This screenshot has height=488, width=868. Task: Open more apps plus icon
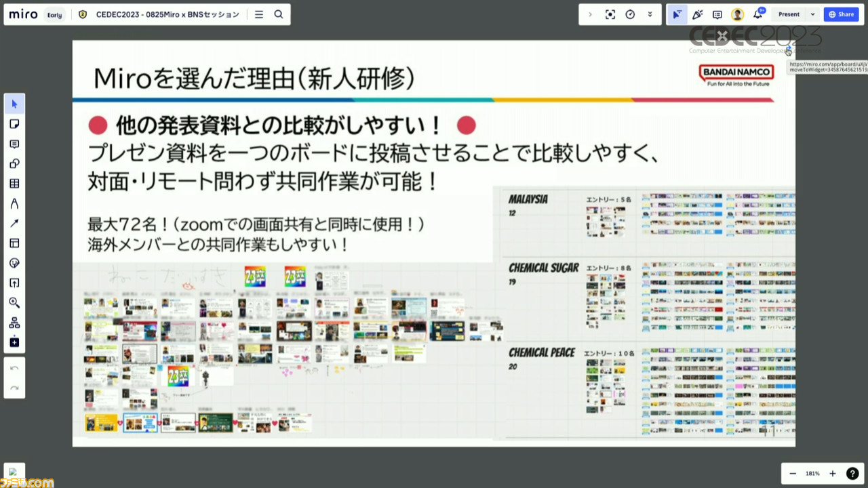coord(14,342)
